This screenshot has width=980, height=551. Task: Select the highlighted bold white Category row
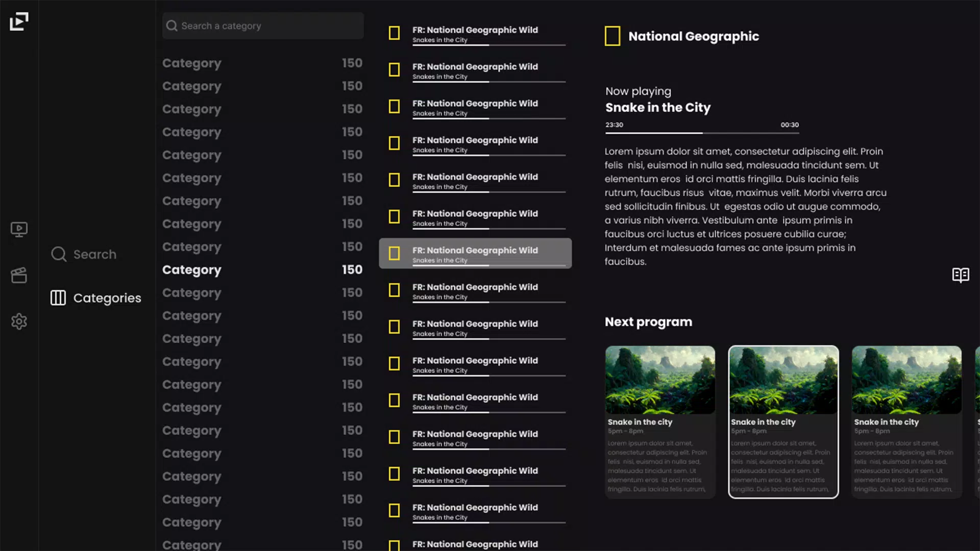[x=262, y=269]
